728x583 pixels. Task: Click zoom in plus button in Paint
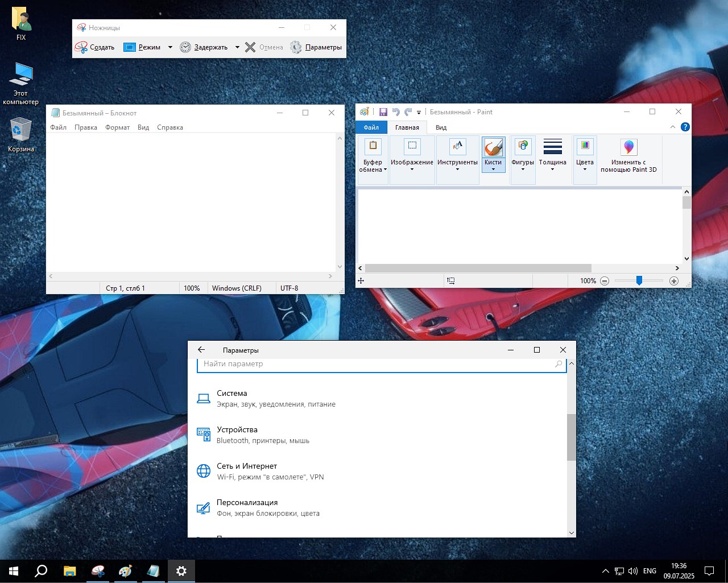674,281
